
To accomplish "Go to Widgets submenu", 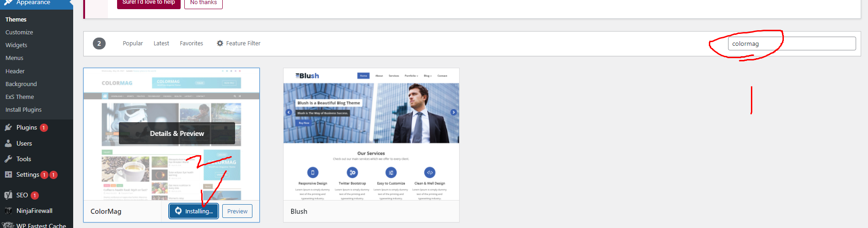I will [x=16, y=45].
